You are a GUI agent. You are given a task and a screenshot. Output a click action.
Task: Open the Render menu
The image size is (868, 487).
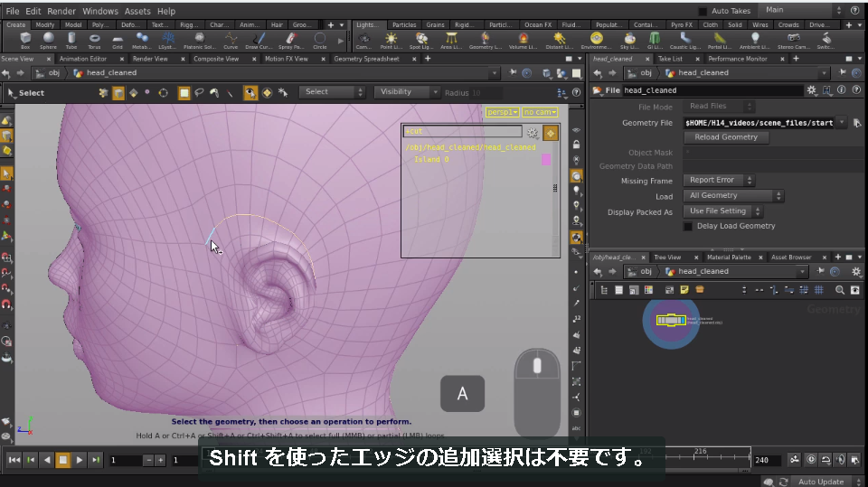[x=61, y=11]
